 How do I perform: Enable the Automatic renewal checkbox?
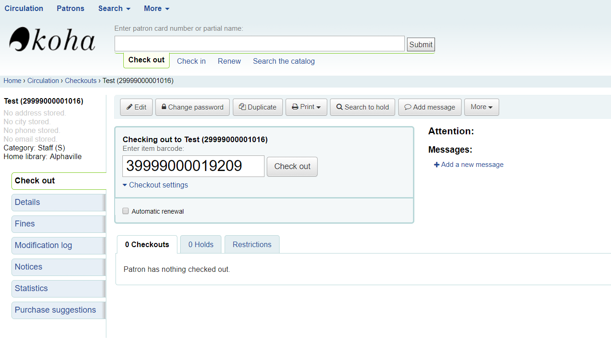tap(126, 211)
